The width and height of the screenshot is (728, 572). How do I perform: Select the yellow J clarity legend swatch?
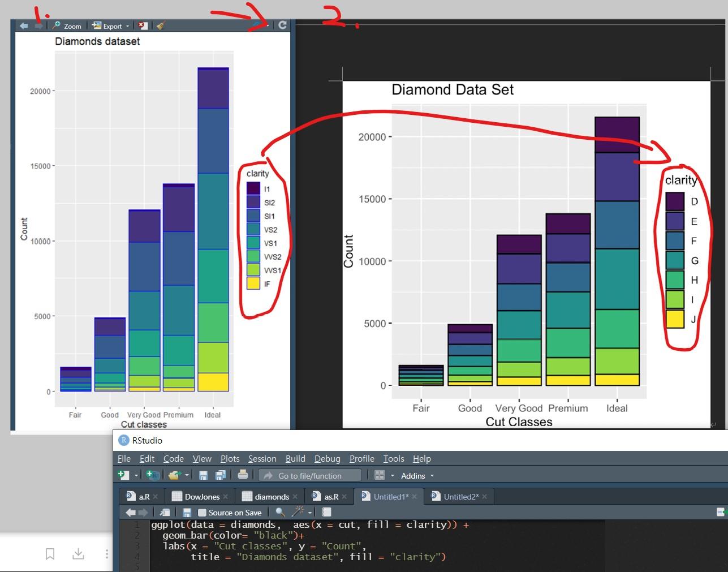(675, 320)
